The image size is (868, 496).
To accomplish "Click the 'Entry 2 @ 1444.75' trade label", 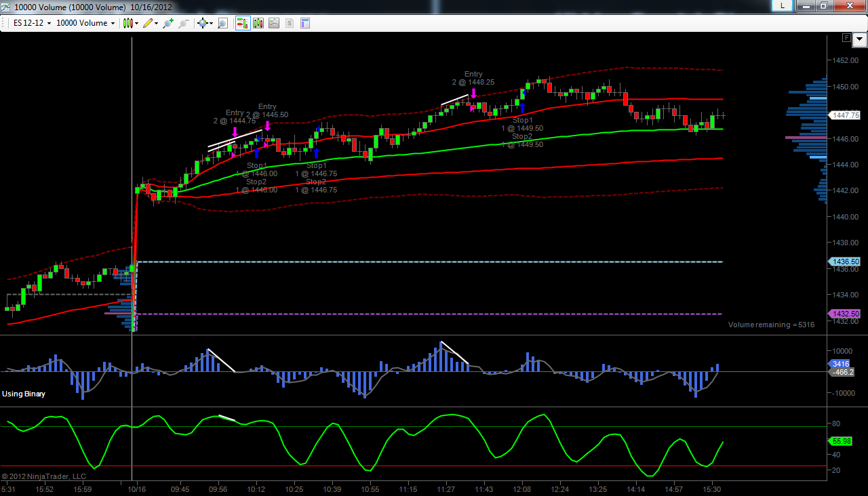I will [x=235, y=117].
